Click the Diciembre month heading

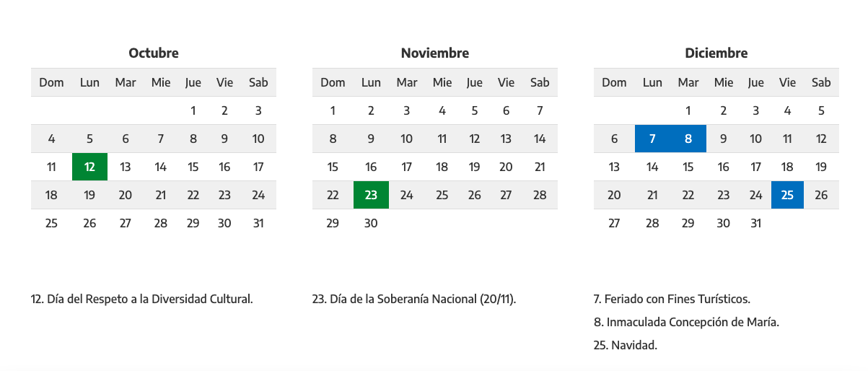click(x=716, y=53)
